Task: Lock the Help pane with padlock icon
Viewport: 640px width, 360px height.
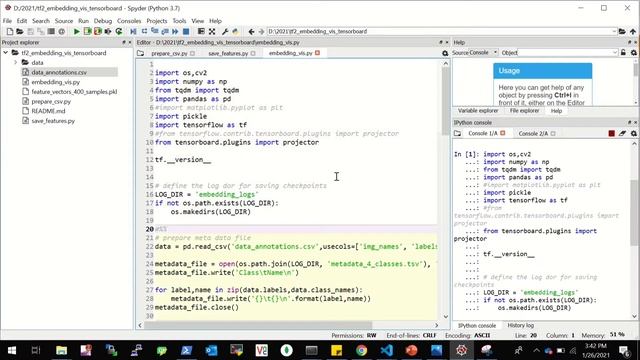Action: click(623, 53)
